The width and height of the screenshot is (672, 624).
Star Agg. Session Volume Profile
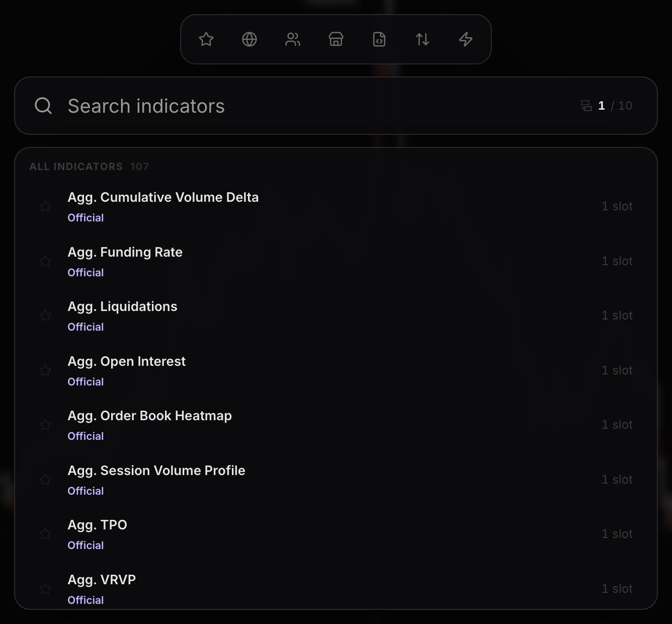45,480
